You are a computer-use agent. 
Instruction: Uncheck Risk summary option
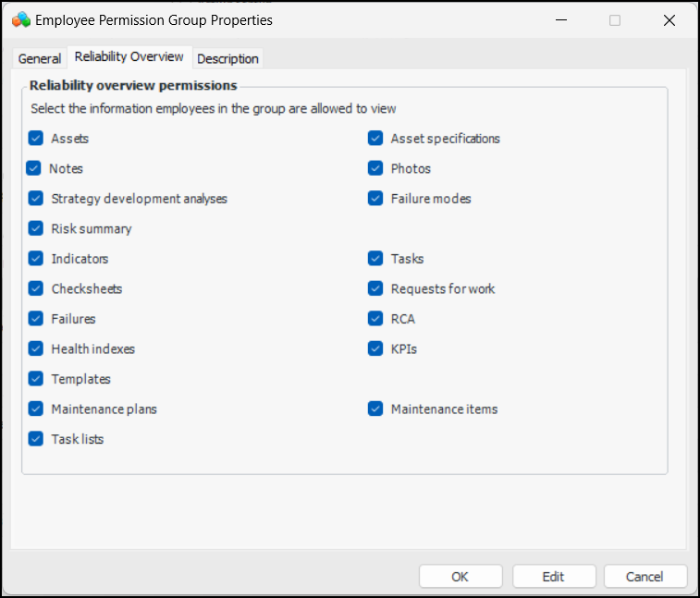[36, 228]
